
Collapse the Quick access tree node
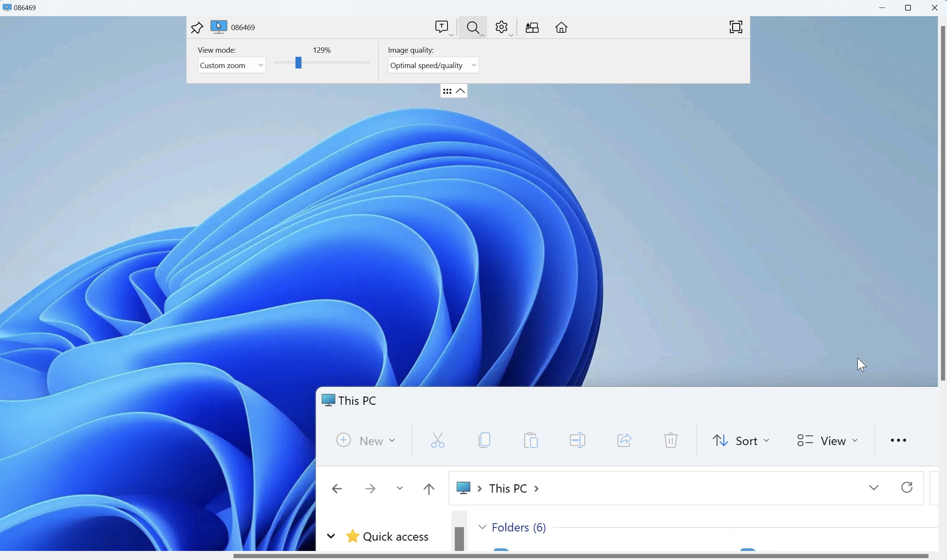(x=331, y=536)
